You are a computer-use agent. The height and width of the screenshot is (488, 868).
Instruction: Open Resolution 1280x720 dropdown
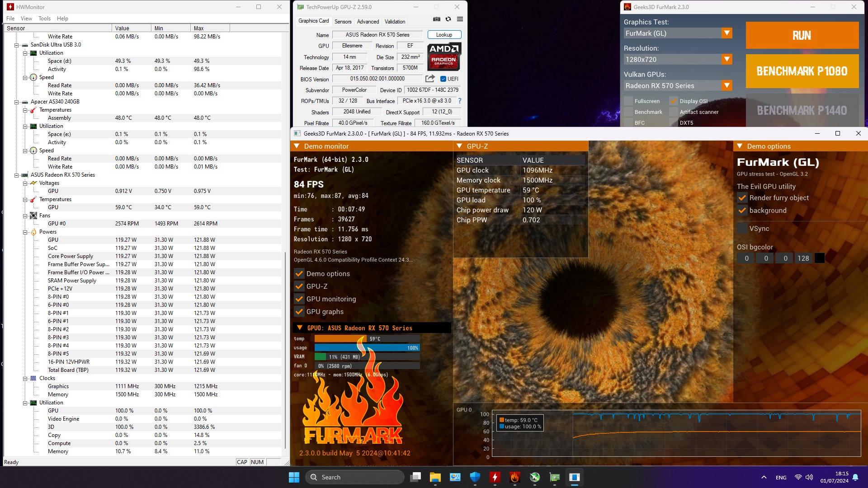[x=678, y=59]
